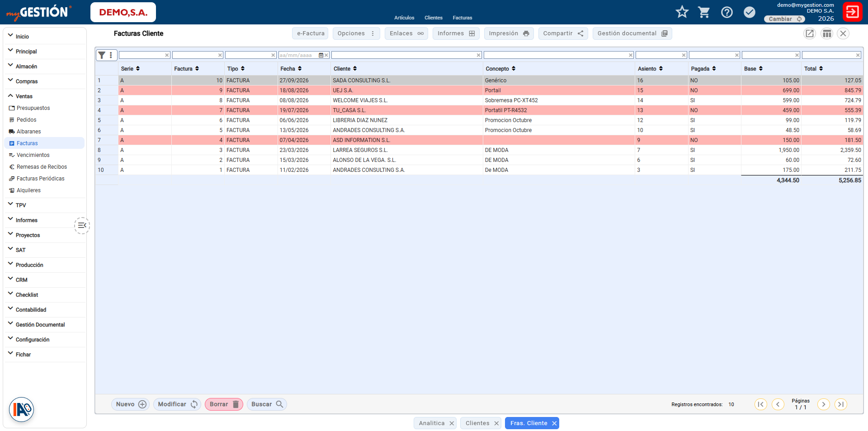Screen dimensions: 868x431
Task: Open the table filter funnel icon
Action: tap(102, 55)
